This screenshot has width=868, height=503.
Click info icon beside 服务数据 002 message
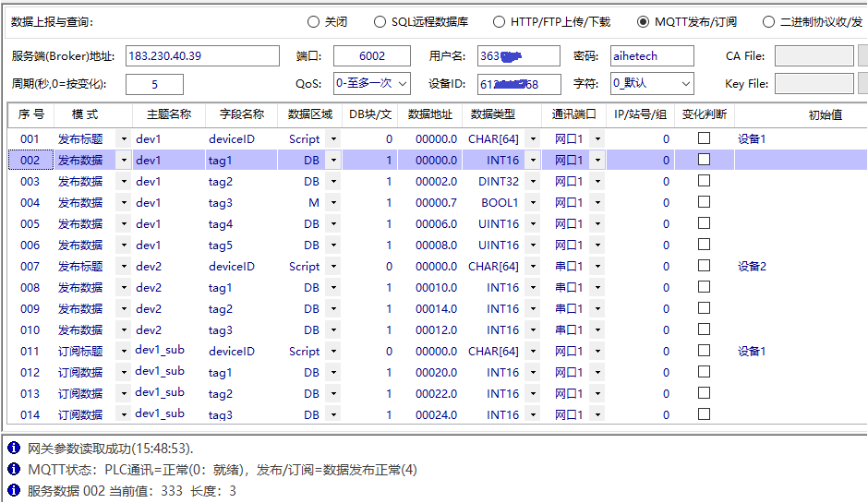13,491
